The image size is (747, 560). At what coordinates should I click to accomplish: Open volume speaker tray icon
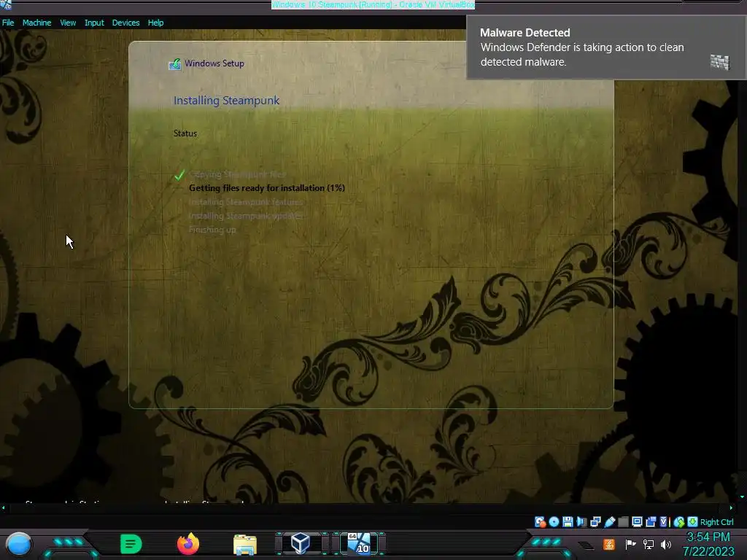(665, 544)
